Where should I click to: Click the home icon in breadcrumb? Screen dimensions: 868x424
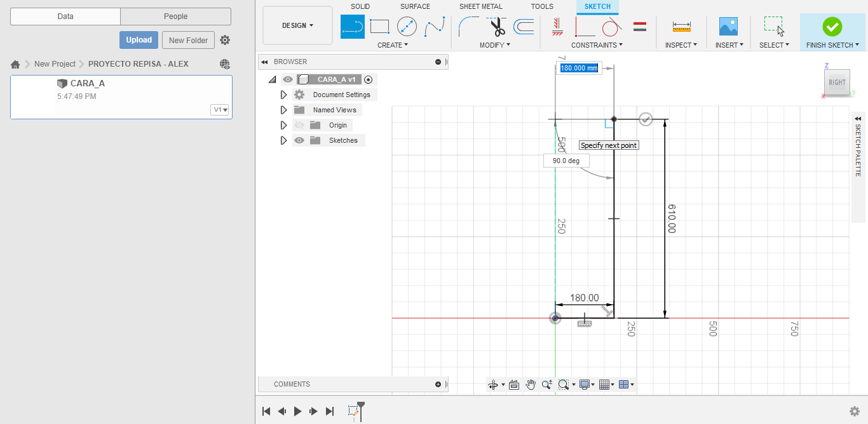[x=15, y=64]
